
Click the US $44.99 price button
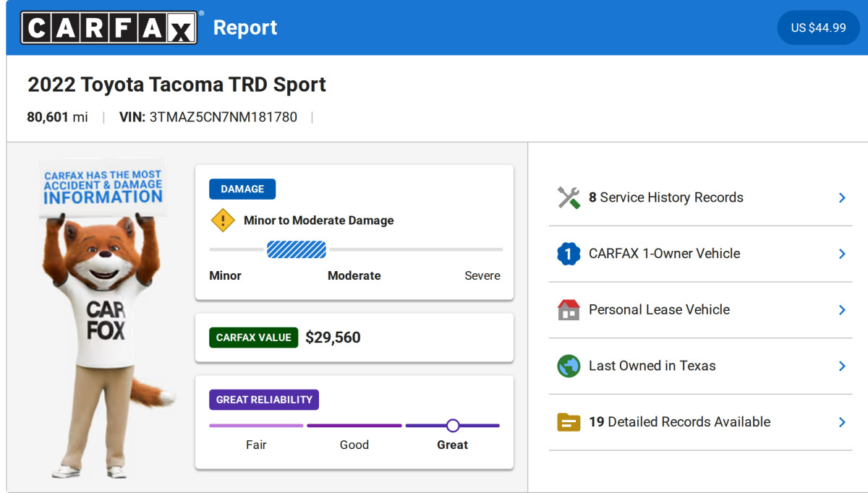(818, 27)
